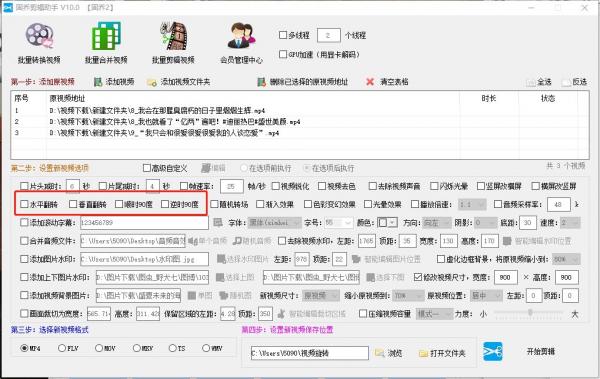Click the 反选 invert selection button
The image size is (600, 379).
(574, 82)
